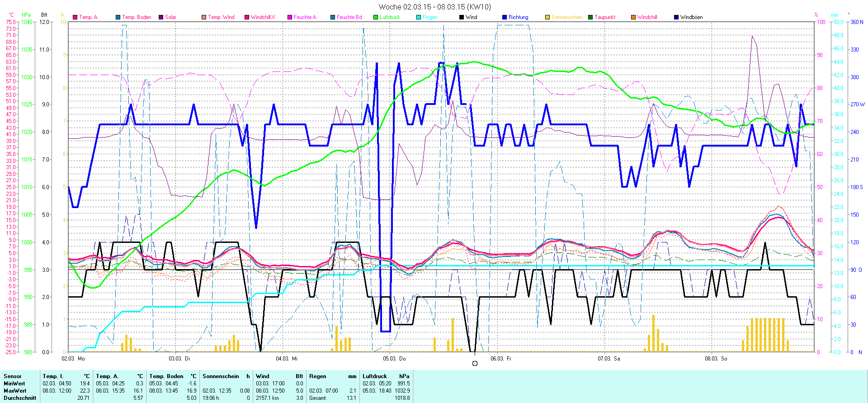
Task: Click the Feuchte Bd legend label
Action: (x=349, y=17)
